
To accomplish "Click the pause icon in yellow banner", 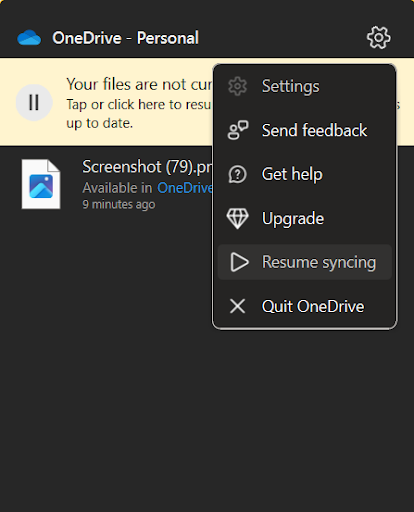I will point(34,102).
